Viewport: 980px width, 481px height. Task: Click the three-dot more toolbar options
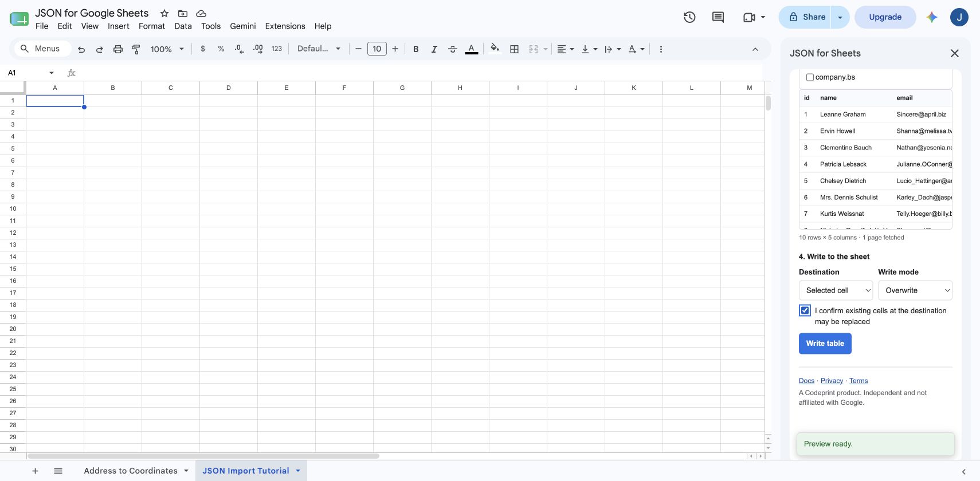coord(661,49)
